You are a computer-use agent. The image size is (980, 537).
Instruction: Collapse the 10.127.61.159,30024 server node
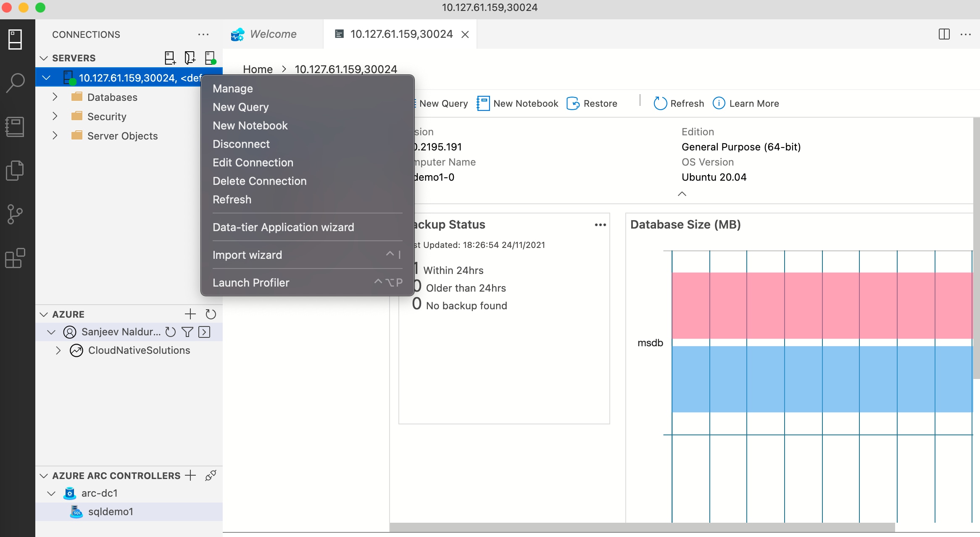[x=46, y=78]
